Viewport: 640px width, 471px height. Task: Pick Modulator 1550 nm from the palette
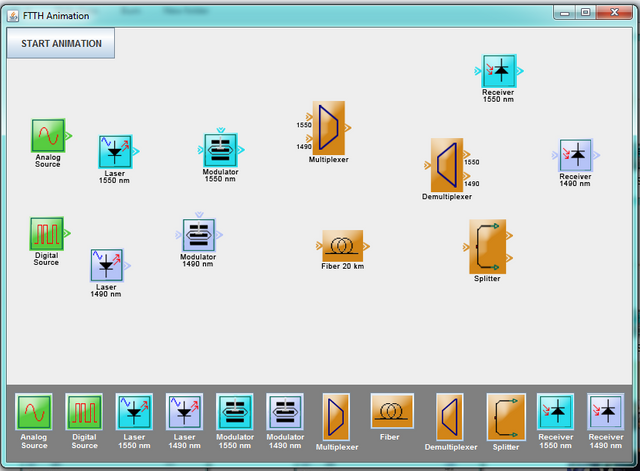tap(235, 411)
